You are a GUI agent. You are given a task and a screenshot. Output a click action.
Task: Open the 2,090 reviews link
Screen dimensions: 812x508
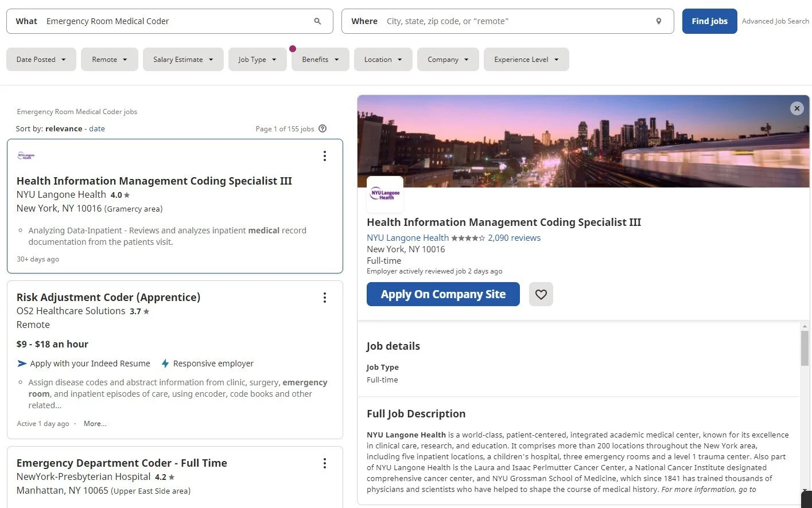(514, 237)
